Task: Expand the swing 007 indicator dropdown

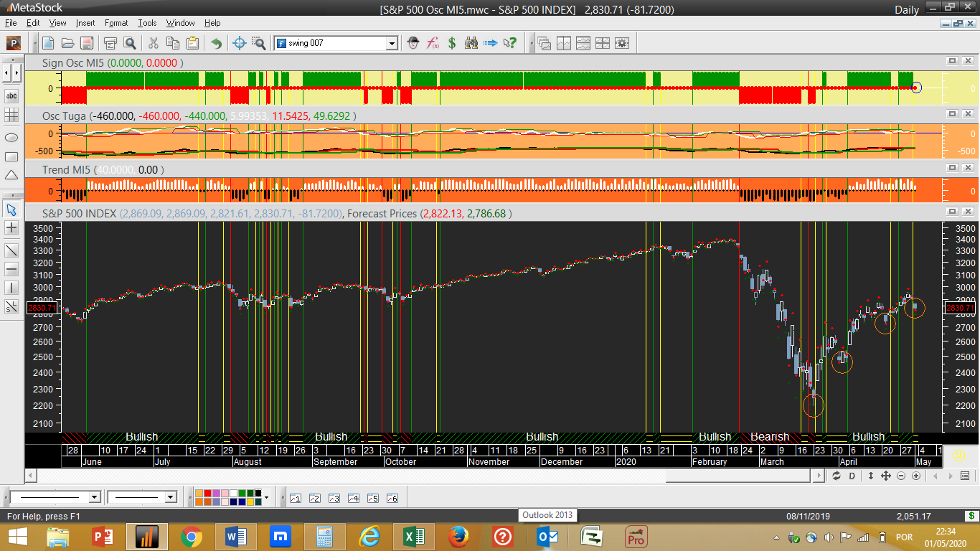Action: pos(392,43)
